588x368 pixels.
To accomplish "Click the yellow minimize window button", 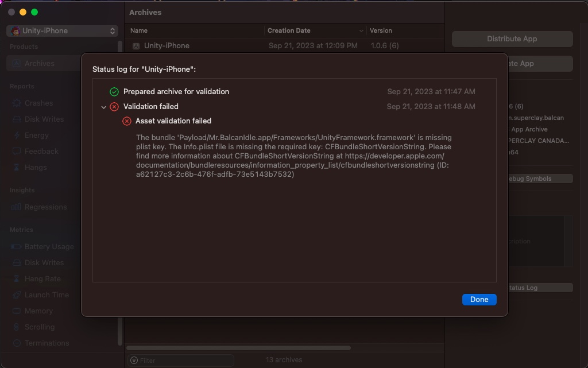I will (x=23, y=13).
